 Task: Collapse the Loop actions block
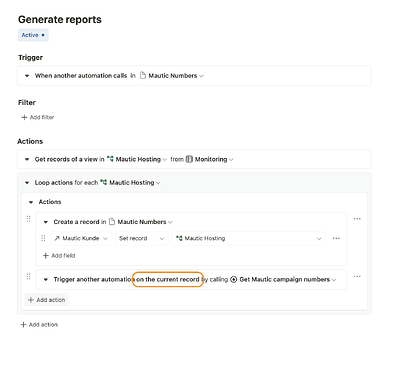pos(27,183)
